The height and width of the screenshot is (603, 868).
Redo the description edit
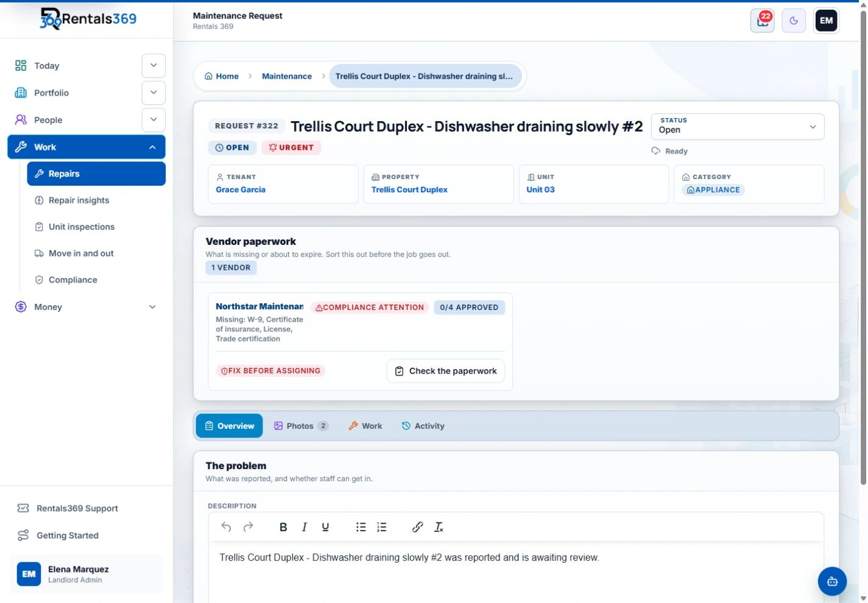click(248, 527)
